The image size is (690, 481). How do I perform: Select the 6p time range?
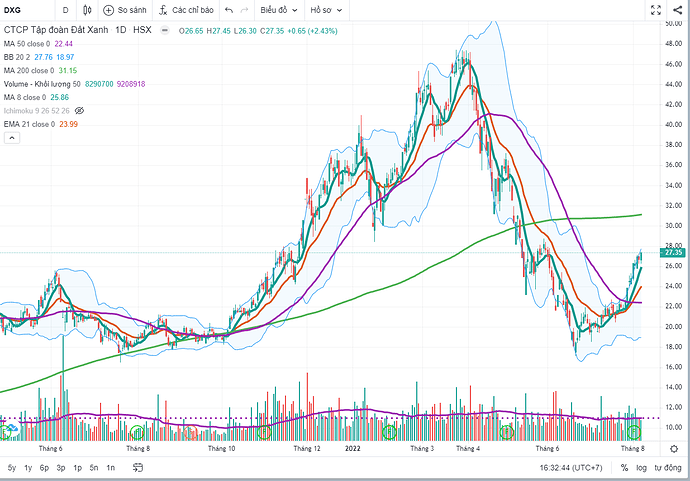coord(44,468)
